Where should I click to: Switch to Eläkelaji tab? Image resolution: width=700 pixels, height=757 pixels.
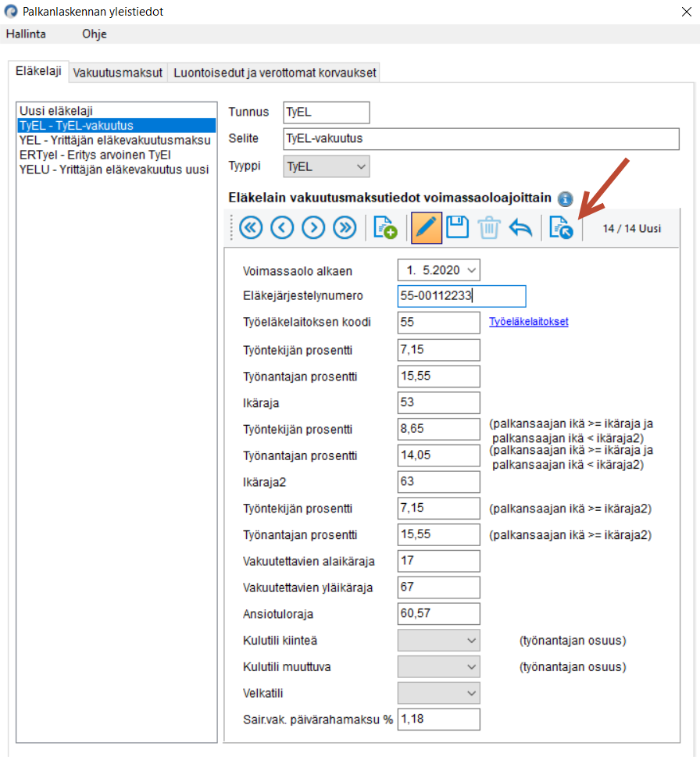[x=38, y=71]
